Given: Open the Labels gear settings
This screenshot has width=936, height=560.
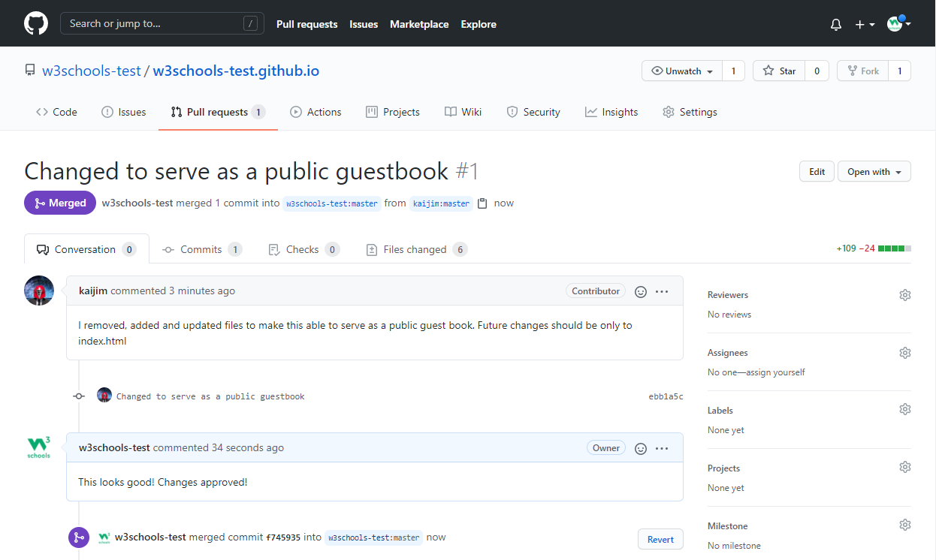Looking at the screenshot, I should (x=904, y=410).
